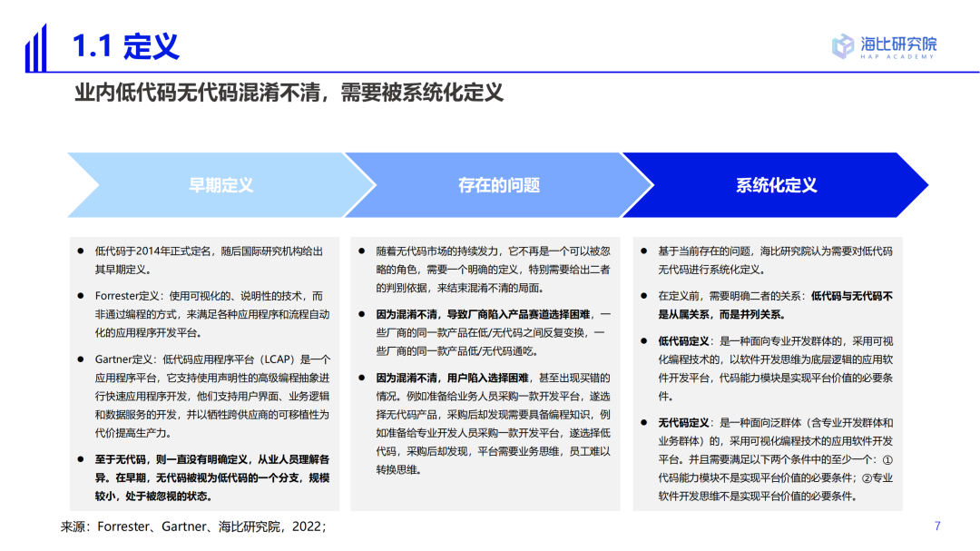Click the bullet starting '基于当前存在的问题'
The image size is (980, 551).
775,261
